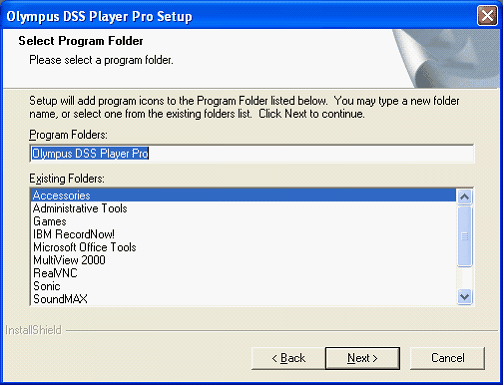
Task: Click the Next button
Action: coord(362,358)
